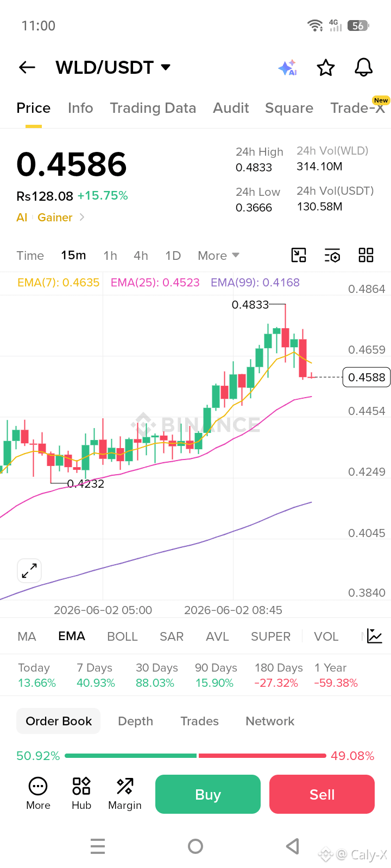Screen dimensions: 391x868
Task: Open the WLD/USDT pair selector dropdown
Action: pos(113,67)
